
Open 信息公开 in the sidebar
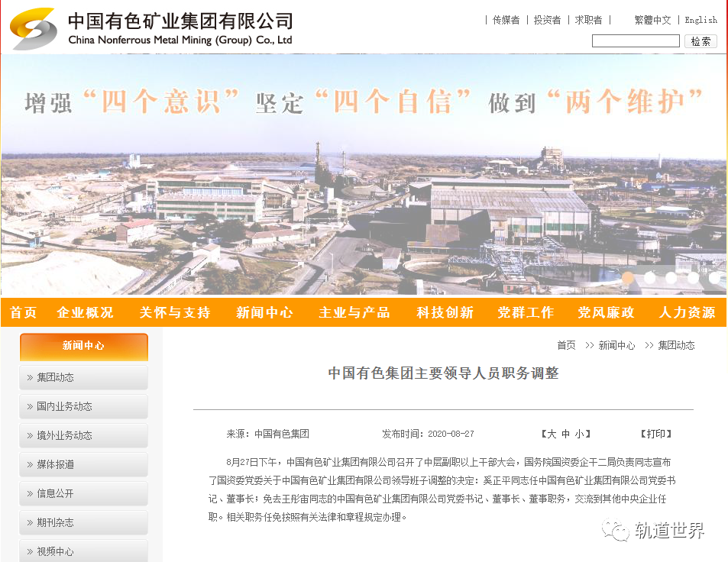84,493
